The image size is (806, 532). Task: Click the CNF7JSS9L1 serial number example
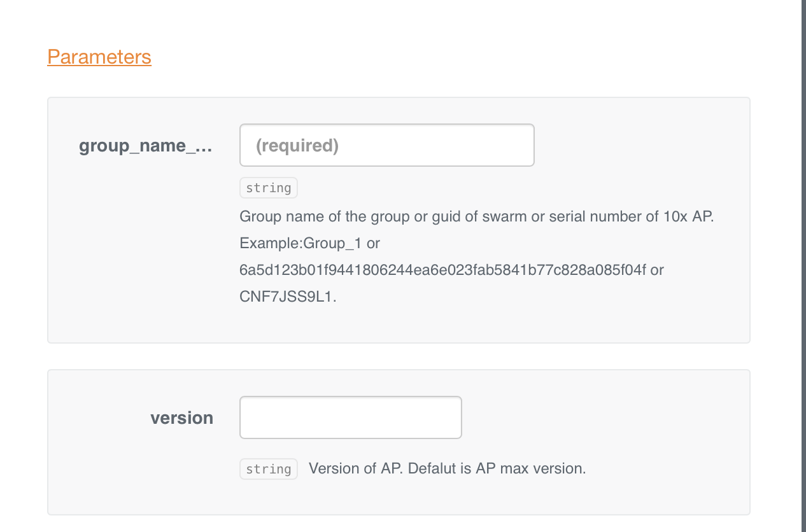[x=286, y=297]
